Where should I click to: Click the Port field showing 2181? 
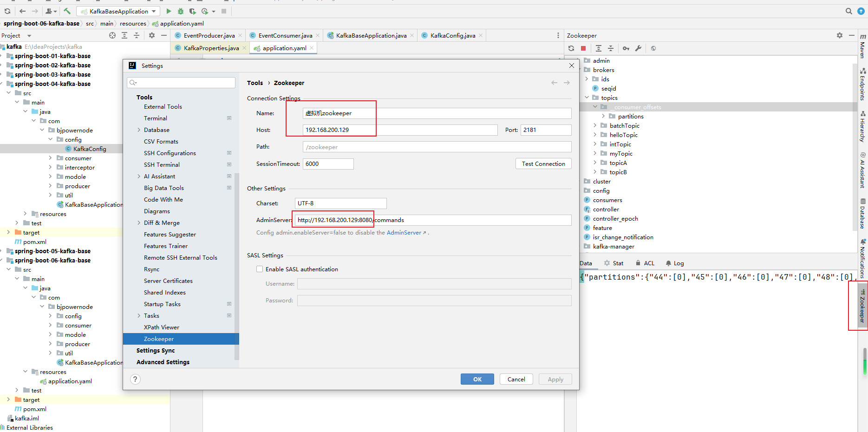point(546,130)
